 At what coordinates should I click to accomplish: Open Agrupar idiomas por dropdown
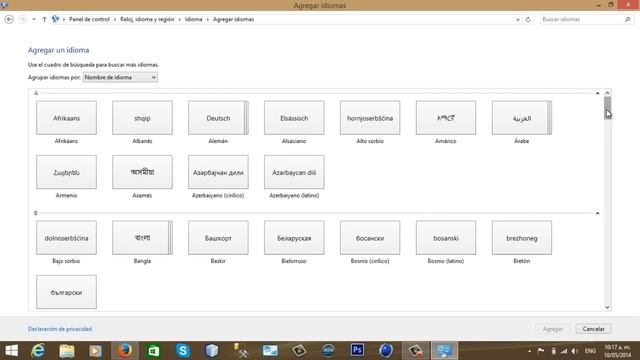point(120,77)
